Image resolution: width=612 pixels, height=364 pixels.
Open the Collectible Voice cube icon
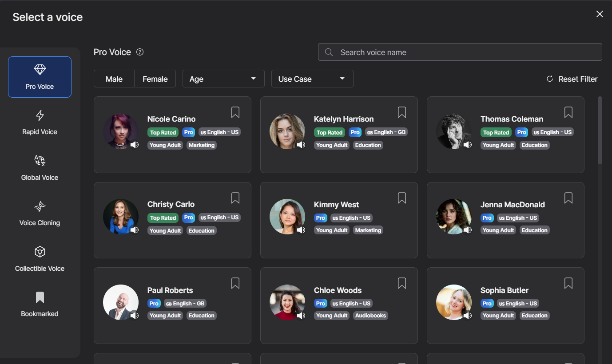tap(40, 252)
